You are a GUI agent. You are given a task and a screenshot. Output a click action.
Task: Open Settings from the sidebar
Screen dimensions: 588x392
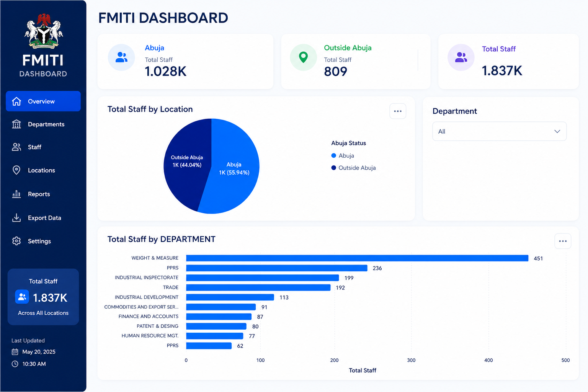tap(43, 241)
